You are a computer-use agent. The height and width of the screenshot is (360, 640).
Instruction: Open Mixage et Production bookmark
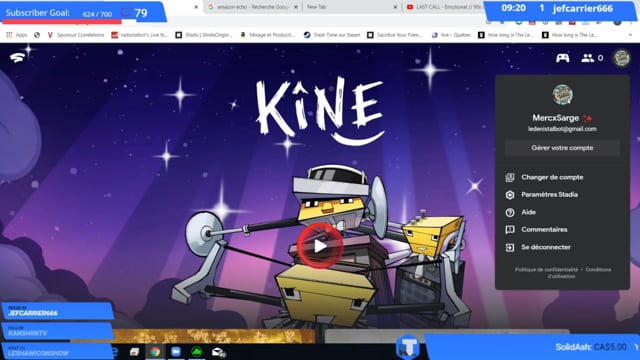point(268,35)
